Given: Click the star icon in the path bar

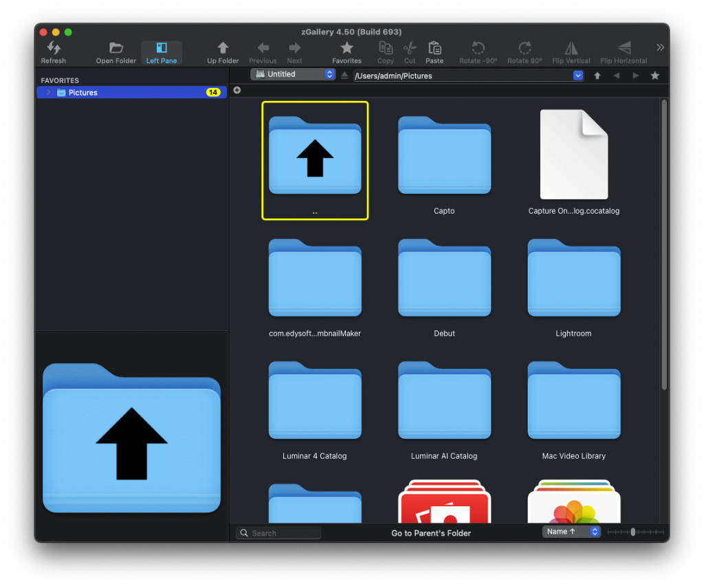Looking at the screenshot, I should click(x=654, y=76).
